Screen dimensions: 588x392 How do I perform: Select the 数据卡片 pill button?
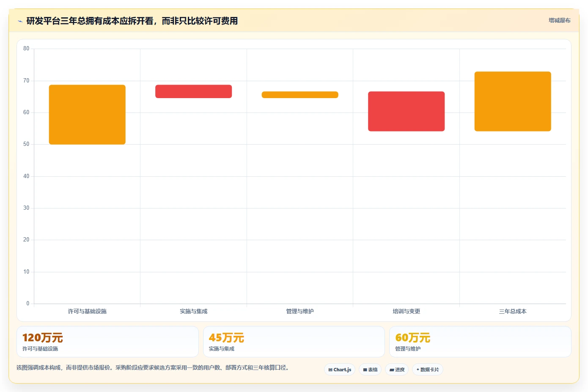click(428, 370)
